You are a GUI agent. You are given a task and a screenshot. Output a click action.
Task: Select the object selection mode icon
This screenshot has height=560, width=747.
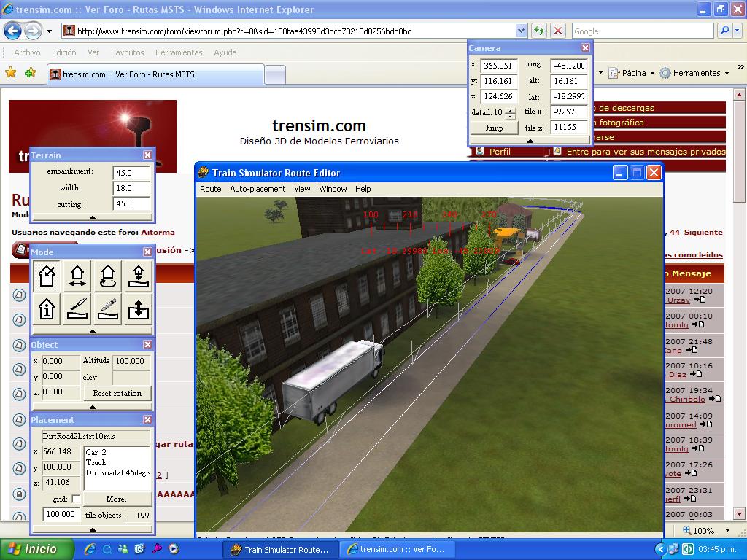click(47, 276)
